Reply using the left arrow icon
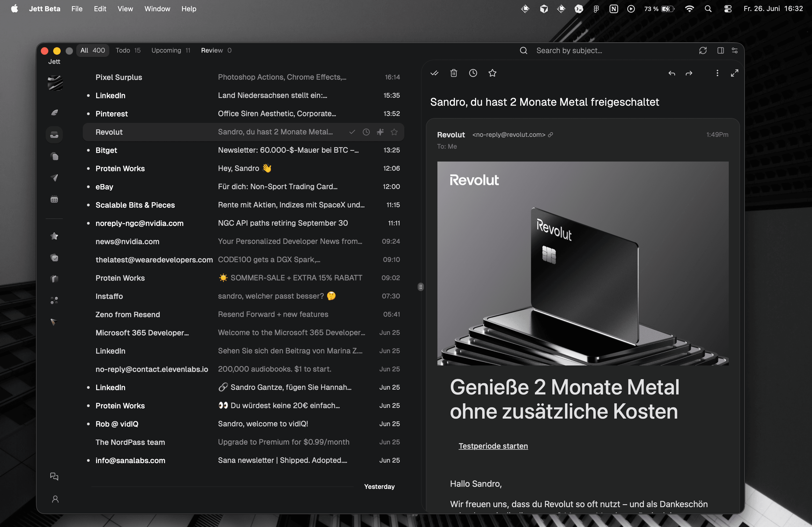 (x=672, y=73)
